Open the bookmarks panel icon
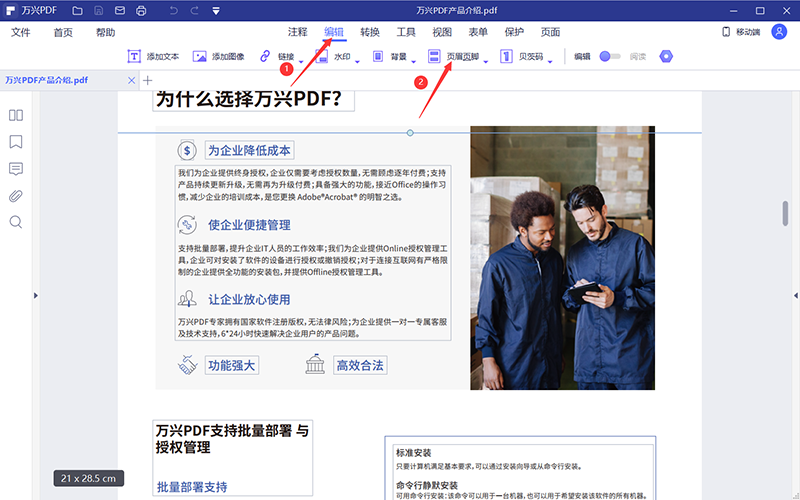The width and height of the screenshot is (800, 500). click(16, 142)
